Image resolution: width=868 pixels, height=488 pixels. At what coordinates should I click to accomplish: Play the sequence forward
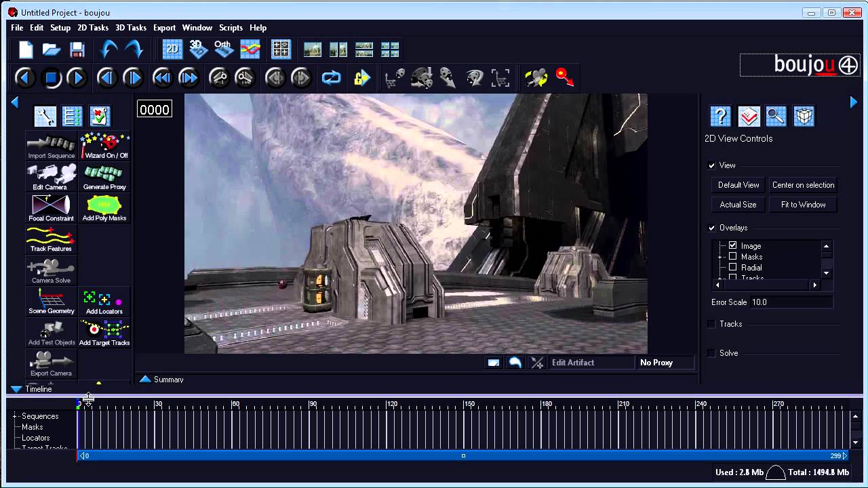77,78
